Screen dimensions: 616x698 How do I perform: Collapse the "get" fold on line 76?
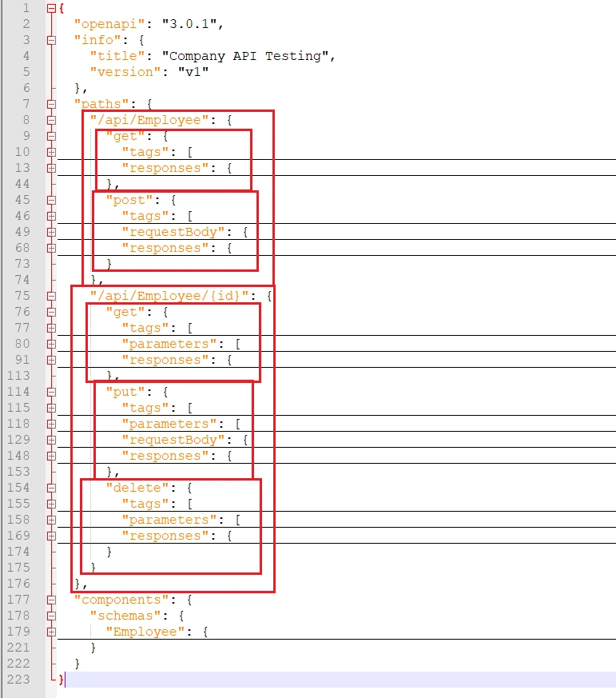tap(52, 312)
